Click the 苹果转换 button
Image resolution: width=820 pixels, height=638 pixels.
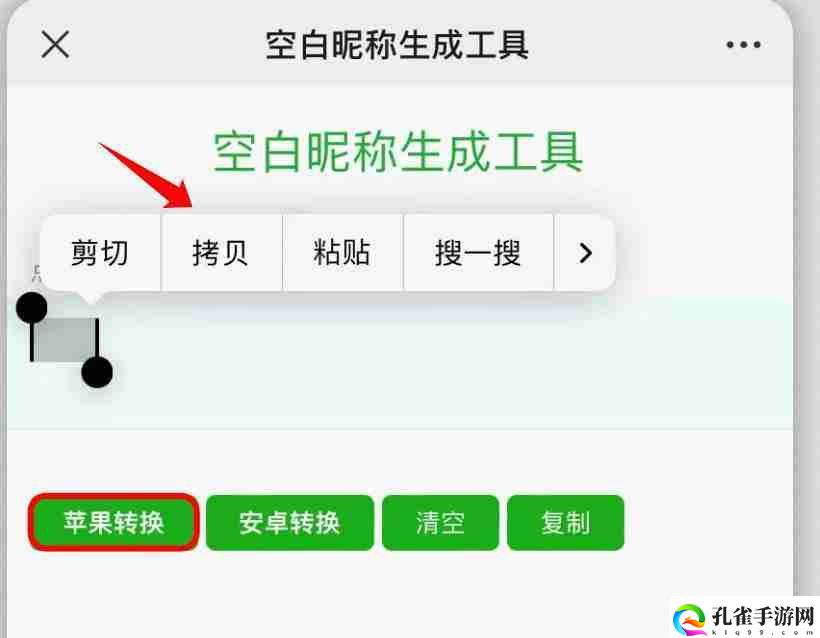tap(113, 522)
